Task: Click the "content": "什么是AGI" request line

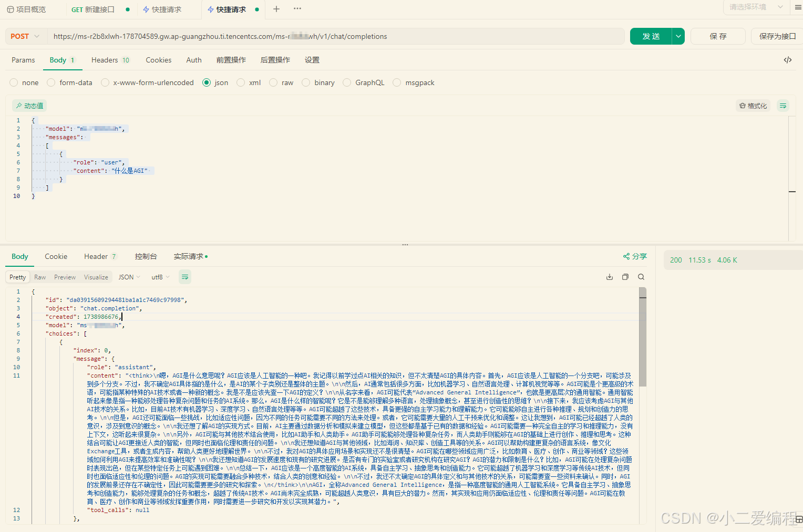Action: 111,171
